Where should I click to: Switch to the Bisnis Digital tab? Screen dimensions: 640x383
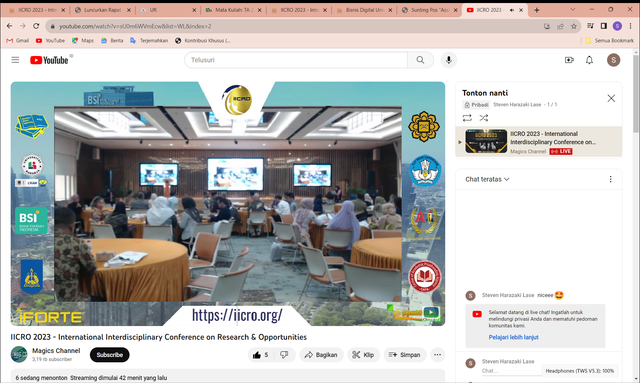point(364,10)
